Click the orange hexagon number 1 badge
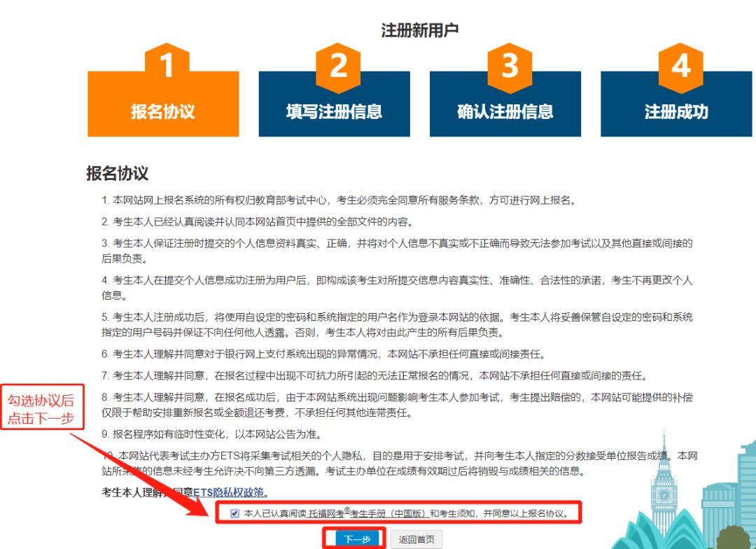 (167, 66)
